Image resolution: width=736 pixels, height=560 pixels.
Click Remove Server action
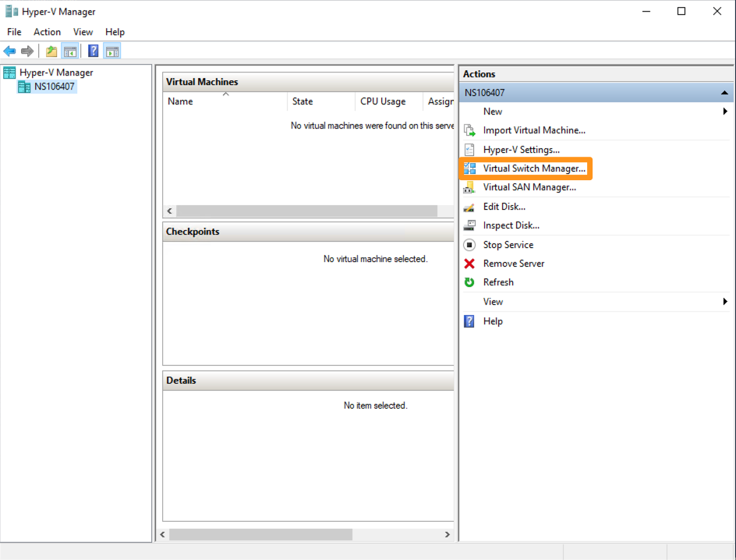click(x=514, y=264)
